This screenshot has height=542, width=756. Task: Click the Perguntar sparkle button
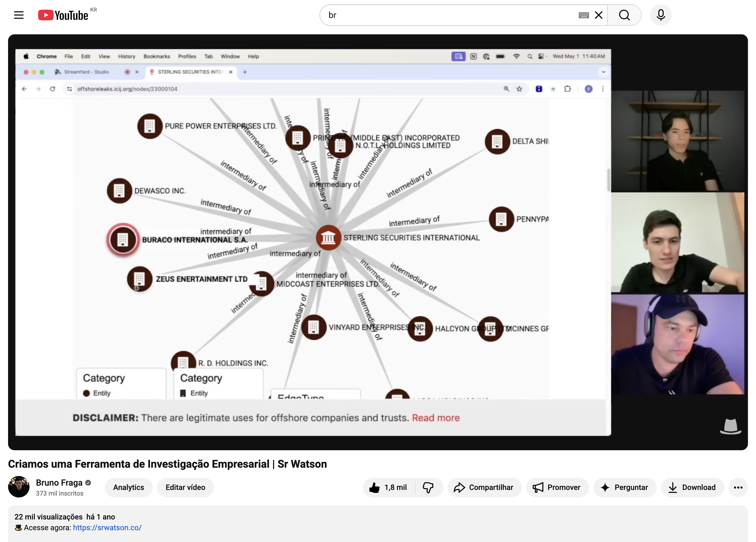(x=624, y=487)
